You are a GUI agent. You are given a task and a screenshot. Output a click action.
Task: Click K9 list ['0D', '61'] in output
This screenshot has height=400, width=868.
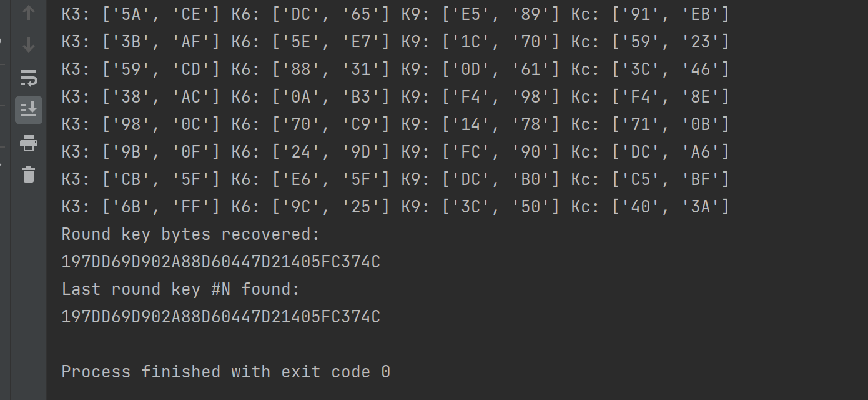click(500, 69)
